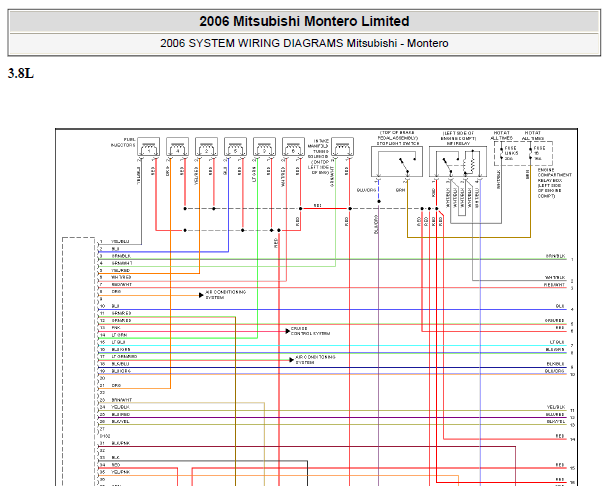Click right-edge 'BLU' wire label numbered 4

pos(561,306)
